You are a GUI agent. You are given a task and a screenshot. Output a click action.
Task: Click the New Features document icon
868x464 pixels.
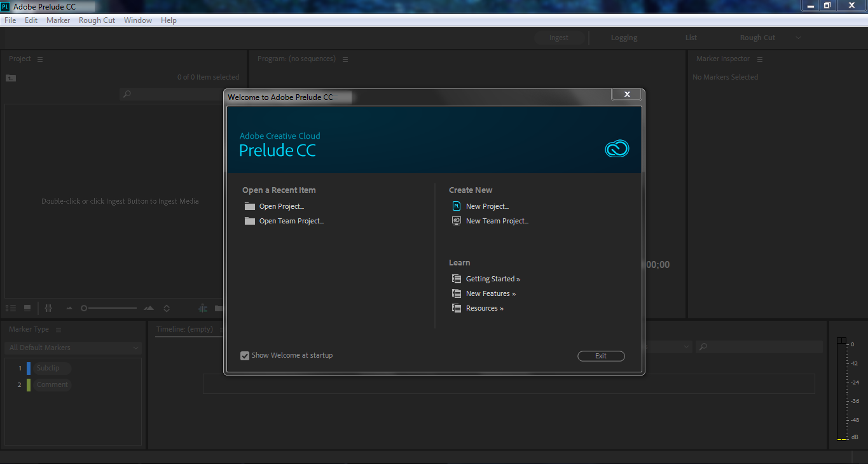[456, 293]
